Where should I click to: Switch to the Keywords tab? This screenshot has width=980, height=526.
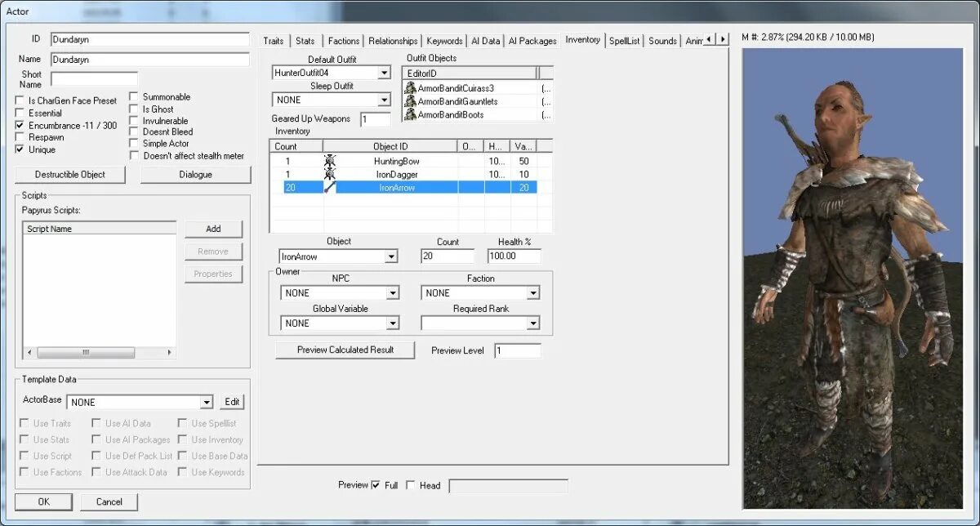point(444,41)
